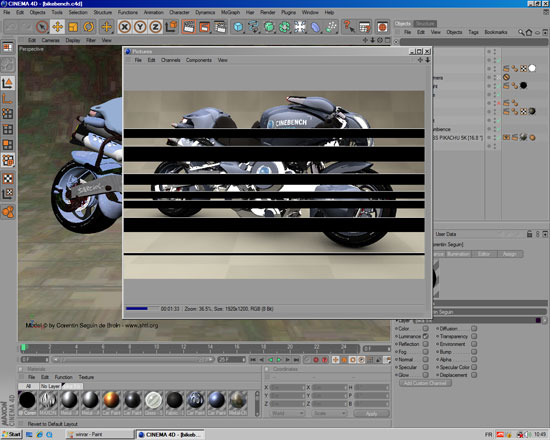Open Components menu in Picture Viewer
The image size is (550, 440).
tap(199, 60)
